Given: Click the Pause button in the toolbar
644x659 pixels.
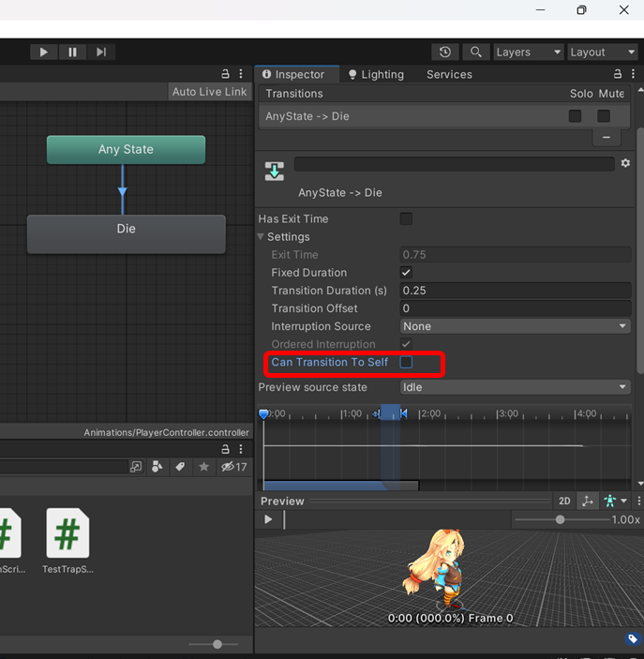Looking at the screenshot, I should [x=72, y=52].
